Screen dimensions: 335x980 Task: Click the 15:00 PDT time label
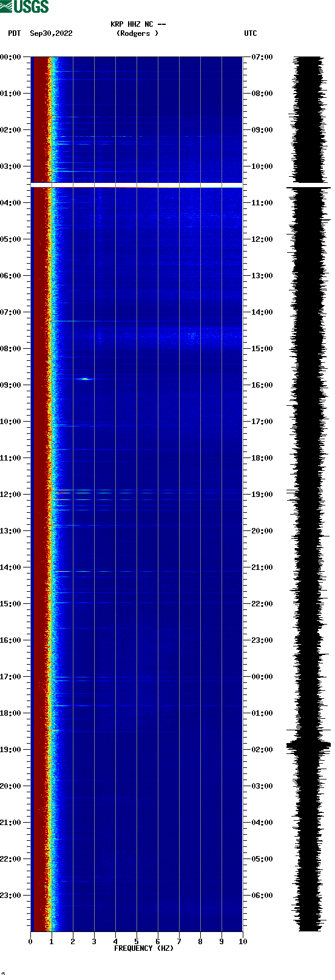[x=10, y=604]
